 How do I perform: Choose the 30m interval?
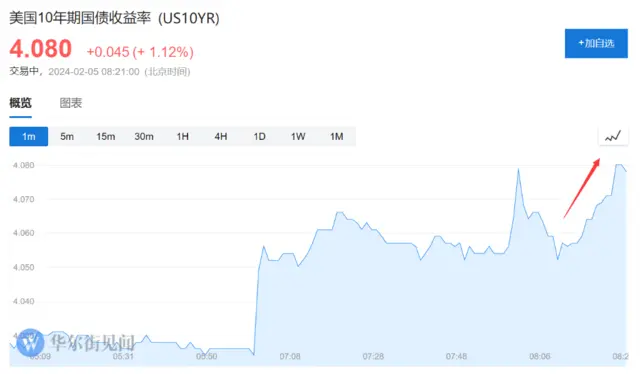[144, 136]
